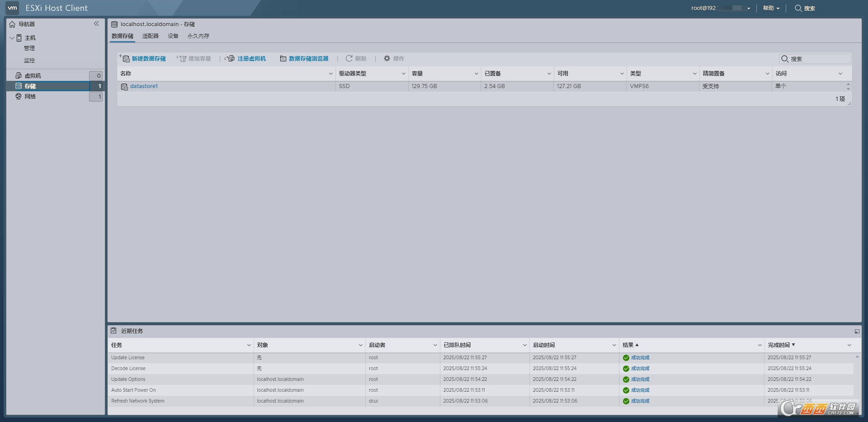Click the New datastore (新建数据存储) icon
This screenshot has width=868, height=422.
click(x=124, y=58)
